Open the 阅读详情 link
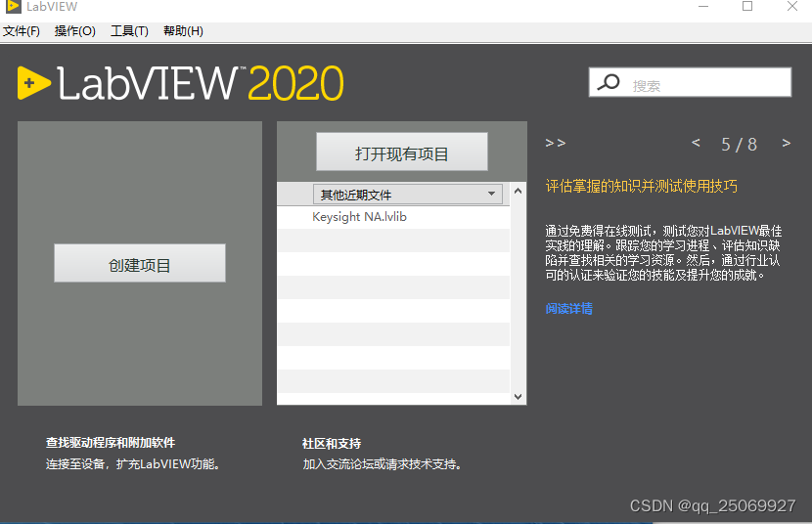This screenshot has width=812, height=524. click(x=568, y=309)
